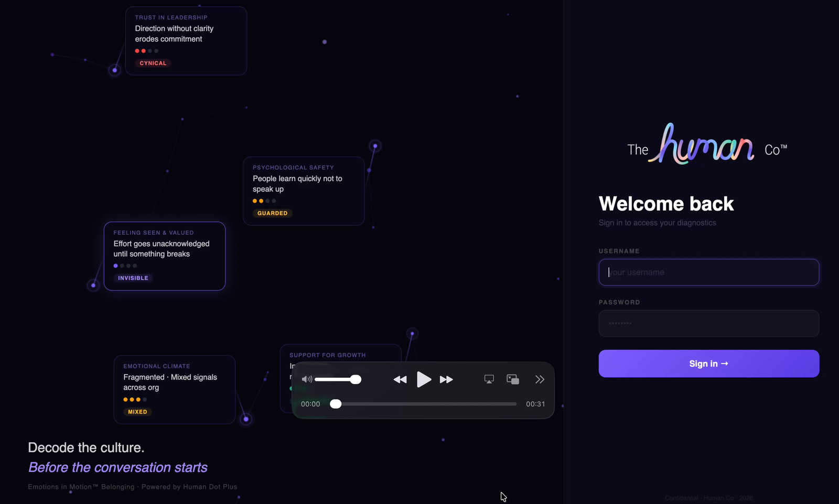Click the 'Decode the culture.' headline
This screenshot has height=504, width=839.
[86, 447]
